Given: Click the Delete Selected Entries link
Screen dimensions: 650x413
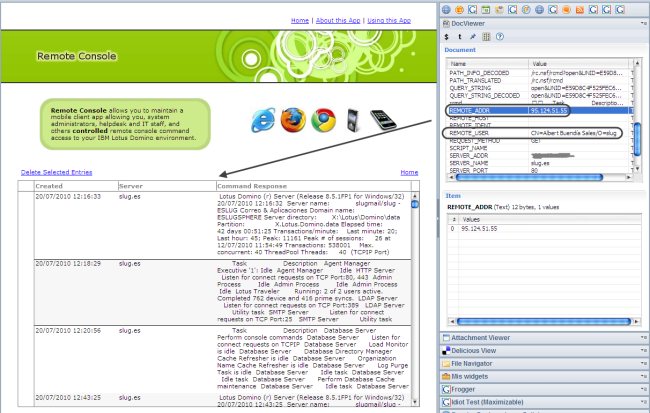Looking at the screenshot, I should coord(56,172).
